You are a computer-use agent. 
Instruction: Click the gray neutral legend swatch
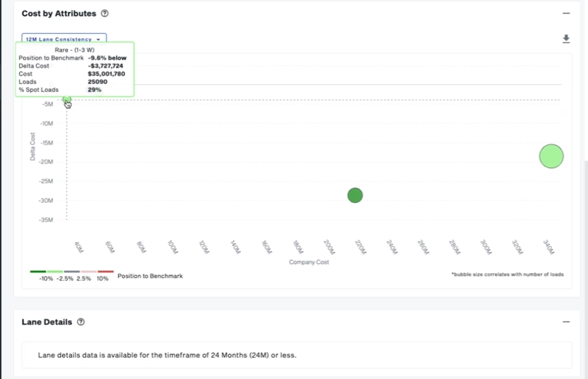coord(72,271)
